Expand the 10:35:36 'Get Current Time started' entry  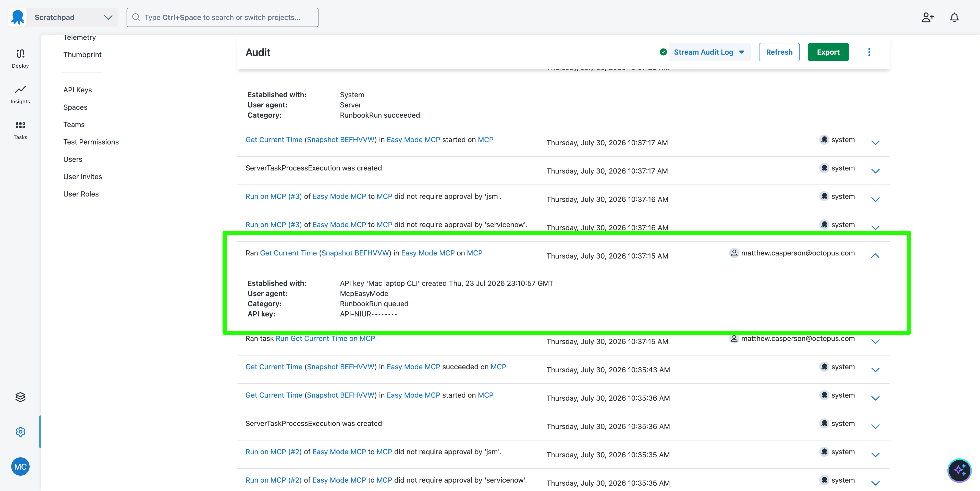click(x=875, y=398)
